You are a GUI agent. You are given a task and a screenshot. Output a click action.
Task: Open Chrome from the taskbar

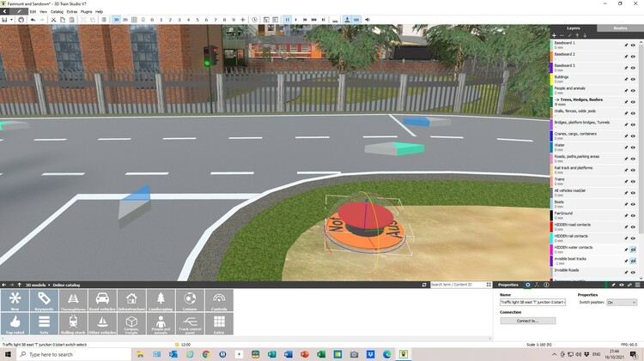tap(206, 354)
